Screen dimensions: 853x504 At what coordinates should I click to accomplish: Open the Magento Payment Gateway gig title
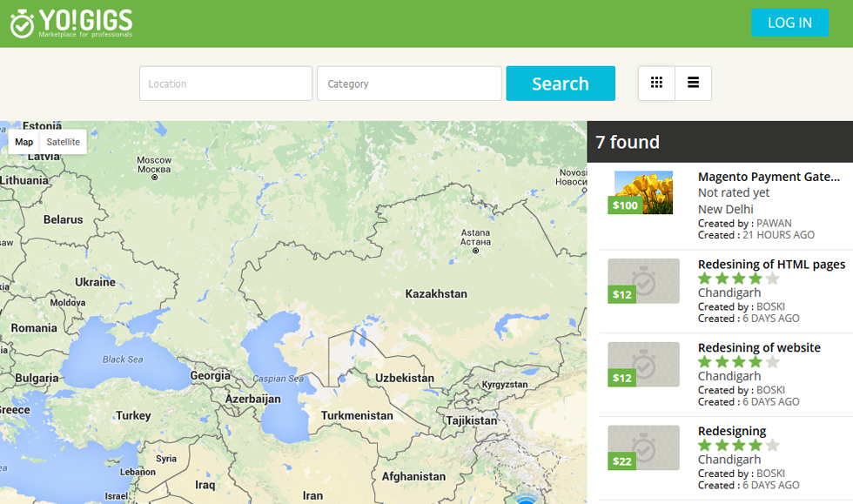(x=769, y=177)
